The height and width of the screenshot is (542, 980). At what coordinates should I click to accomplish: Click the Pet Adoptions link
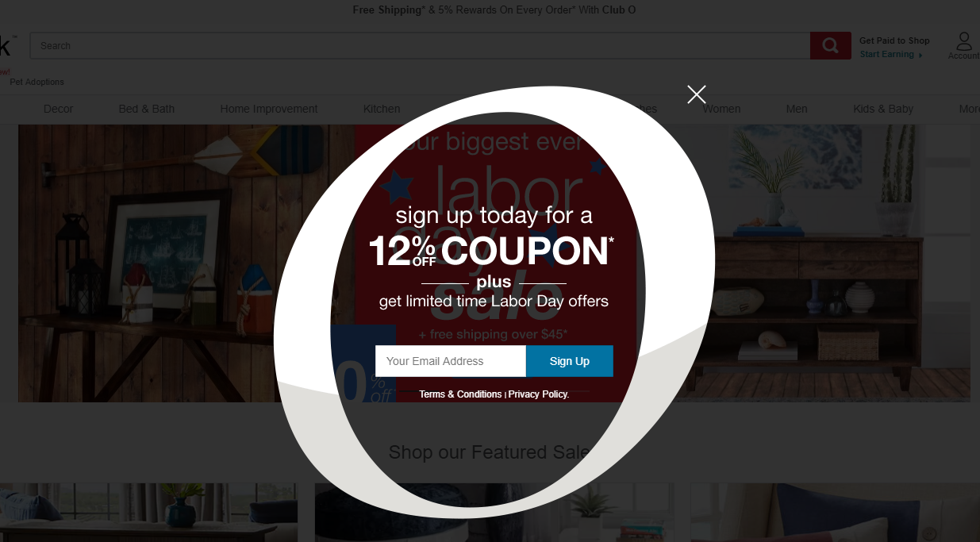(x=37, y=82)
